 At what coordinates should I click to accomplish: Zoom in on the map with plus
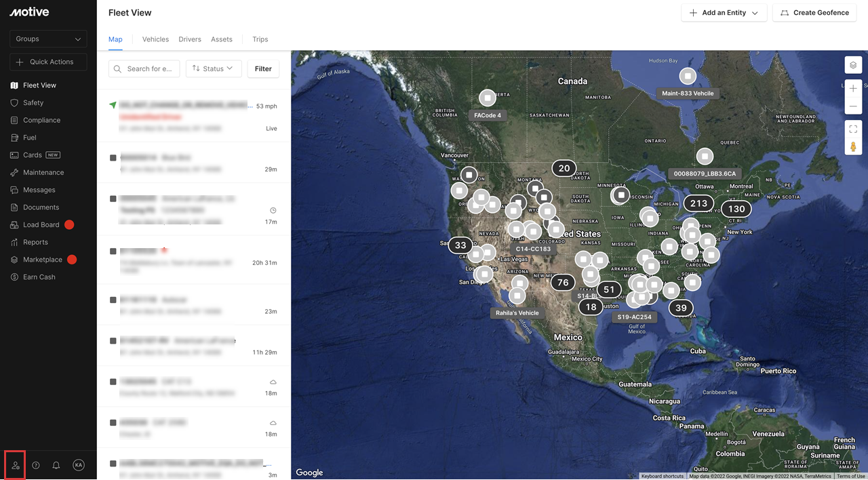pyautogui.click(x=853, y=88)
